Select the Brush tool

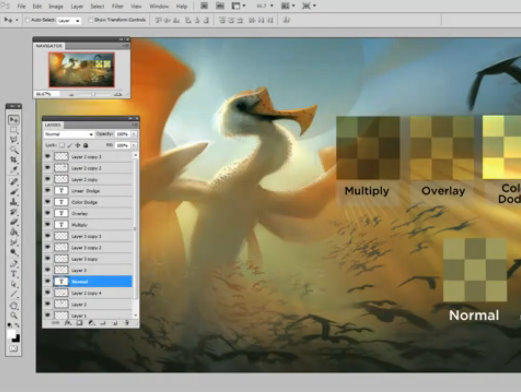[14, 192]
